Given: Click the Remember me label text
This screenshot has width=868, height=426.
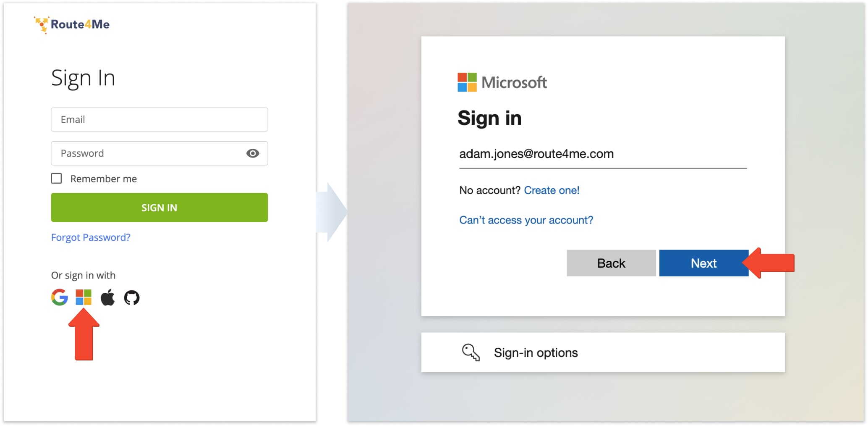Looking at the screenshot, I should (104, 179).
